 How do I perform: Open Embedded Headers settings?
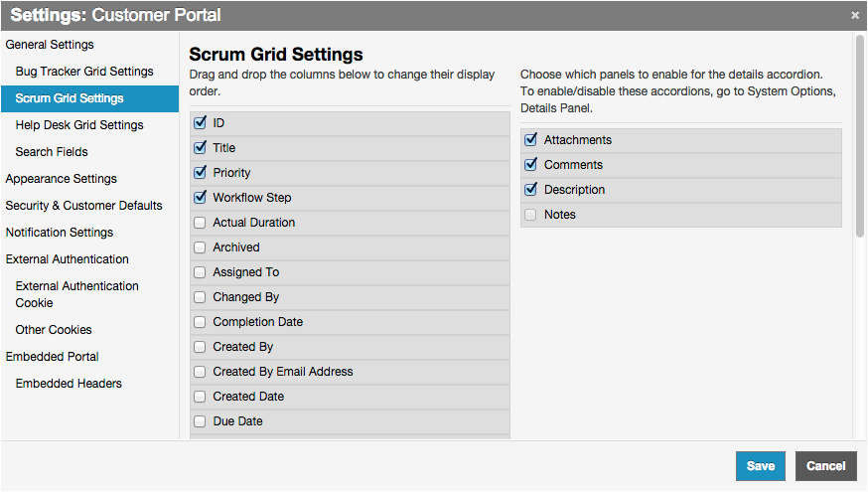[69, 384]
